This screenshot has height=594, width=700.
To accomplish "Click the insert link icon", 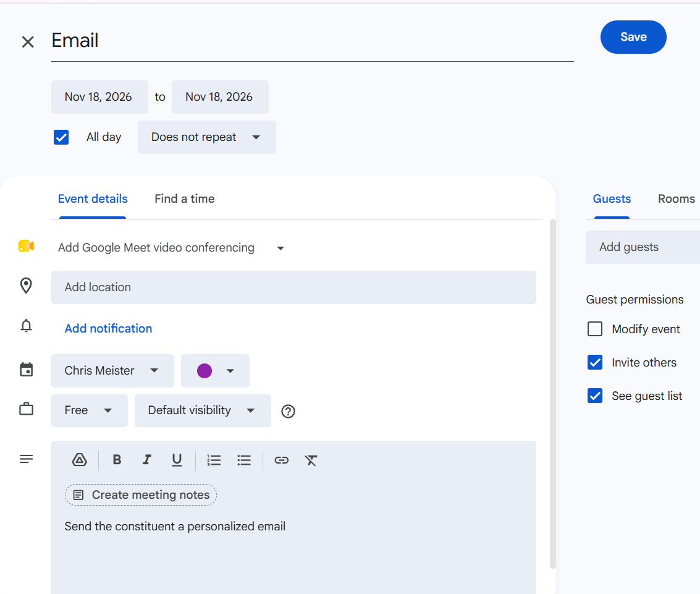I will [x=281, y=460].
